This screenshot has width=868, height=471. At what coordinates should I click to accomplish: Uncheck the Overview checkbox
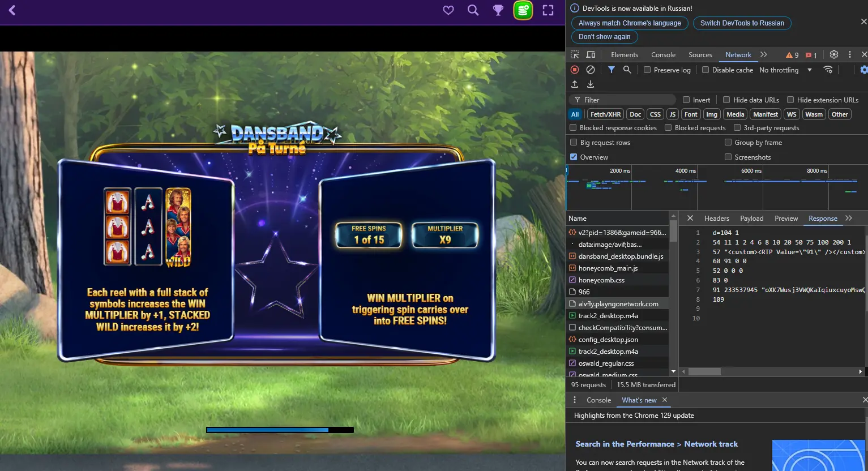pyautogui.click(x=574, y=157)
